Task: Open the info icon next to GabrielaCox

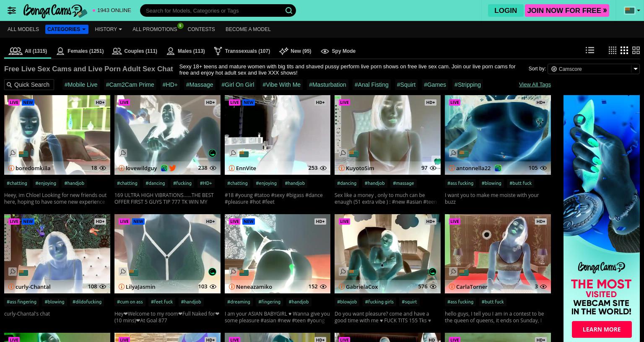Action: pos(341,287)
